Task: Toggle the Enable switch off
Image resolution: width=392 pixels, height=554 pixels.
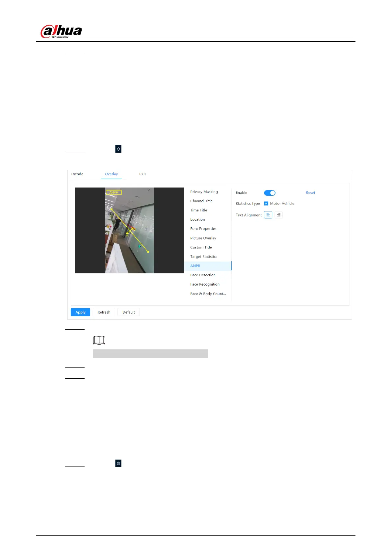Action: point(270,193)
